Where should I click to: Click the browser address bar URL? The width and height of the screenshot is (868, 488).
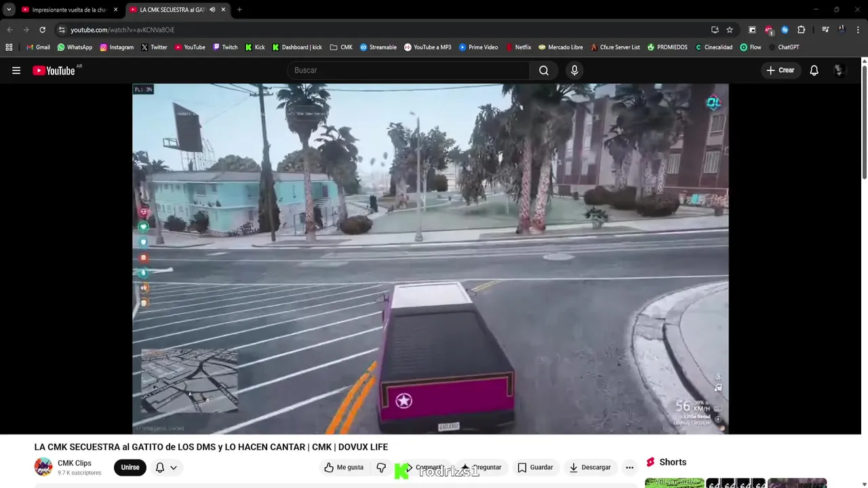pyautogui.click(x=123, y=30)
